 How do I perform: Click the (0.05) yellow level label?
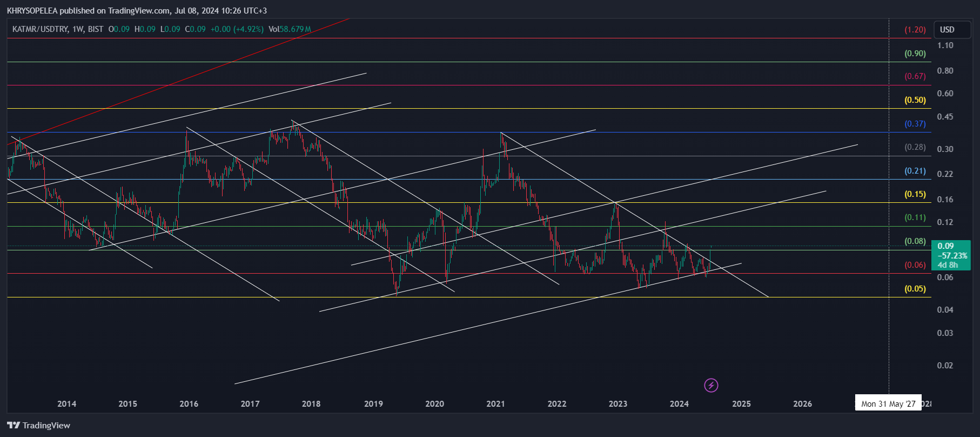(x=915, y=289)
